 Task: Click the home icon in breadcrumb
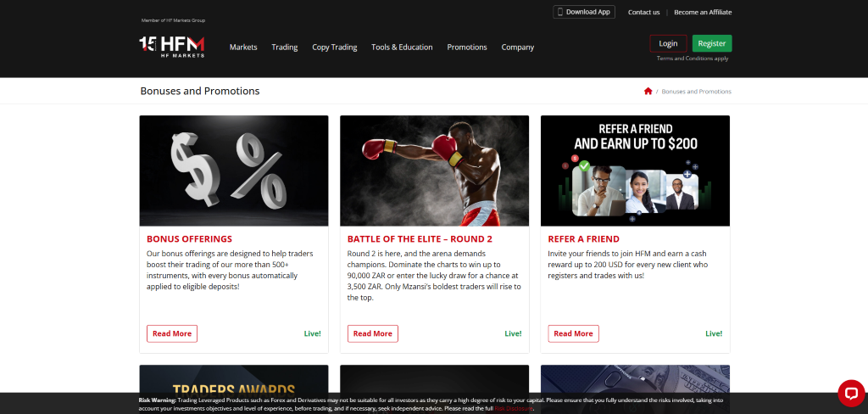648,91
